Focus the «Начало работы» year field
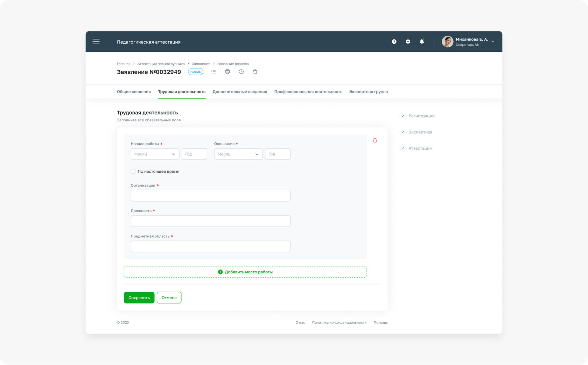The height and width of the screenshot is (365, 588). click(x=195, y=154)
